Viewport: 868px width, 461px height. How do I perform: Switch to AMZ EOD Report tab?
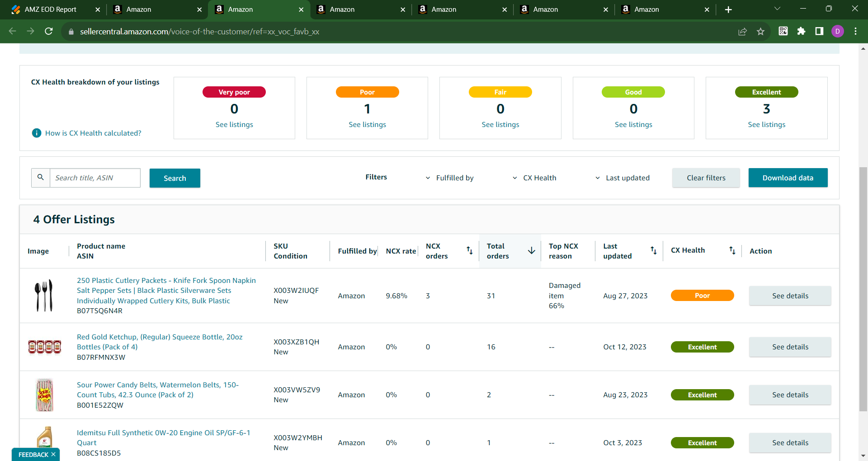pyautogui.click(x=51, y=9)
